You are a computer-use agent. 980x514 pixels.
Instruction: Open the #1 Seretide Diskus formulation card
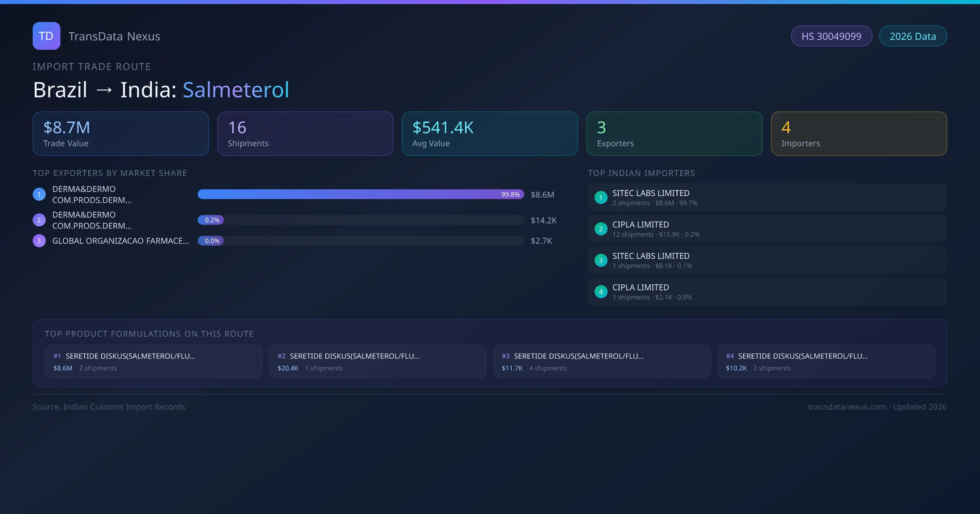(154, 361)
